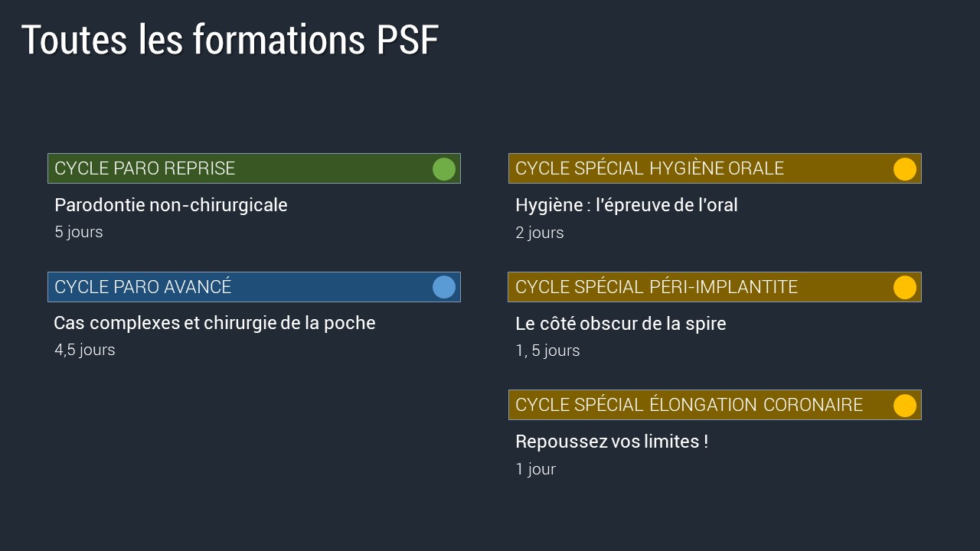Select the CYCLE PARO AVANCÉ banner

click(x=254, y=287)
